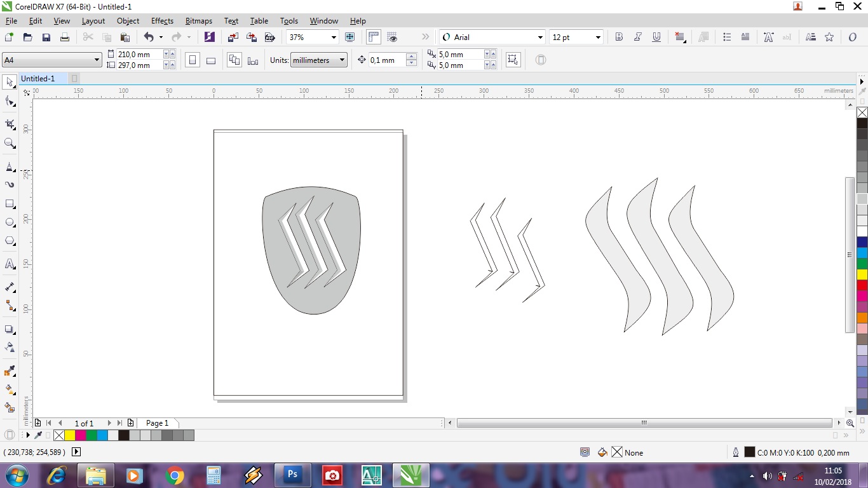Select the Ellipse tool

[10, 222]
